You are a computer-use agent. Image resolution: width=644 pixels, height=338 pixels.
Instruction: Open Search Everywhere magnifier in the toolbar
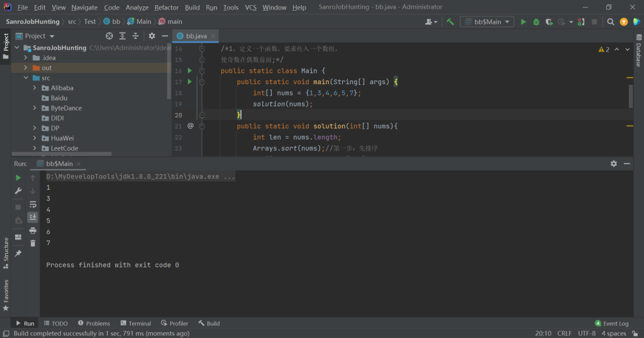tap(610, 21)
